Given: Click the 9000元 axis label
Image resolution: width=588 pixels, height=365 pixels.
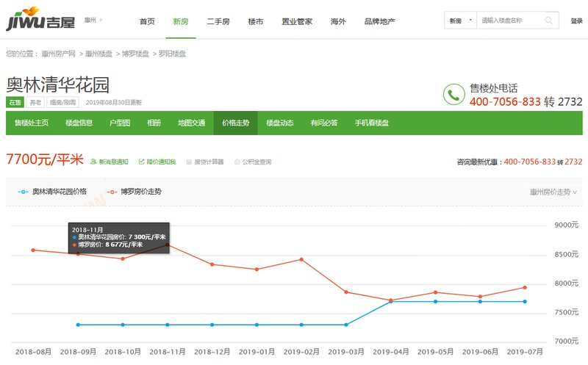Looking at the screenshot, I should pyautogui.click(x=567, y=225).
